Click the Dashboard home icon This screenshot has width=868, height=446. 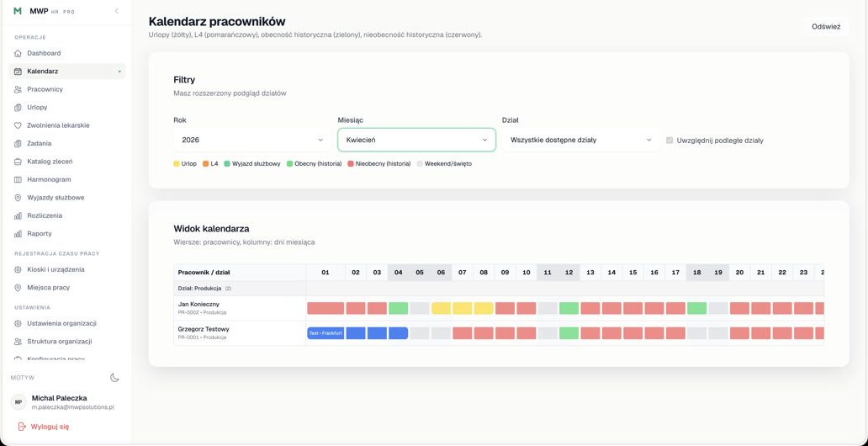[18, 53]
